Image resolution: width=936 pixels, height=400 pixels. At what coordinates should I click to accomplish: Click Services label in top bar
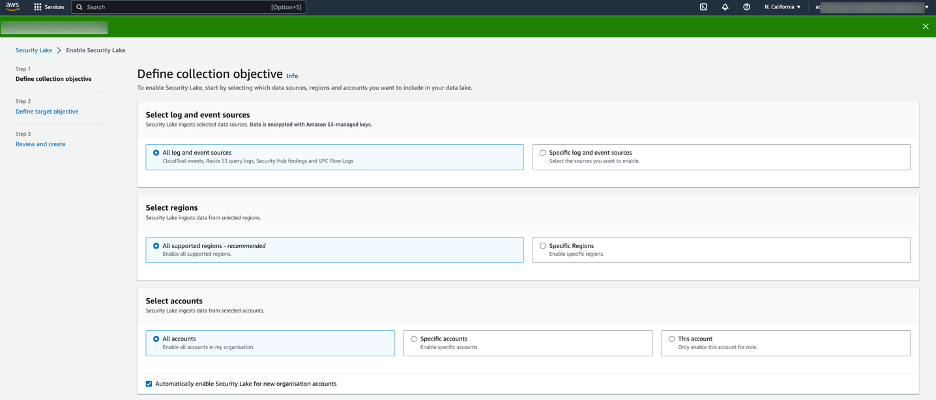[x=54, y=7]
